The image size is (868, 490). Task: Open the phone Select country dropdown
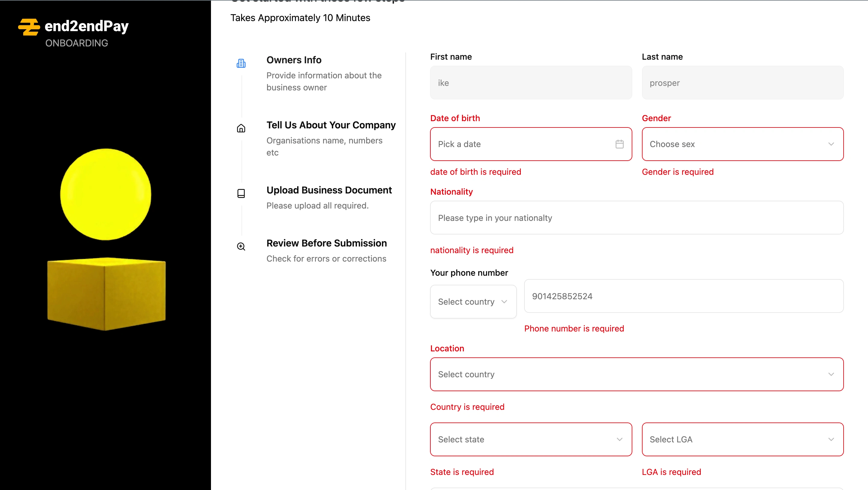(x=473, y=302)
